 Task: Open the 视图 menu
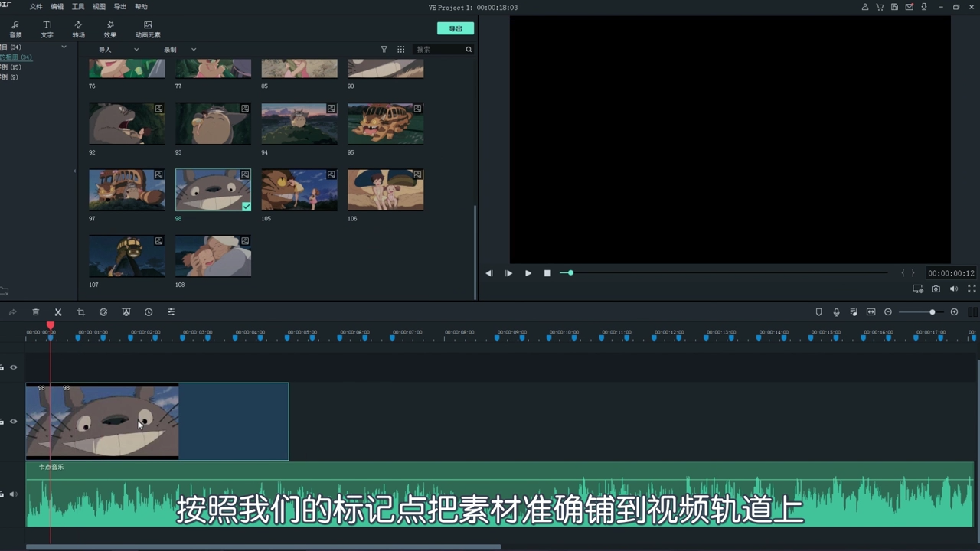click(x=99, y=7)
